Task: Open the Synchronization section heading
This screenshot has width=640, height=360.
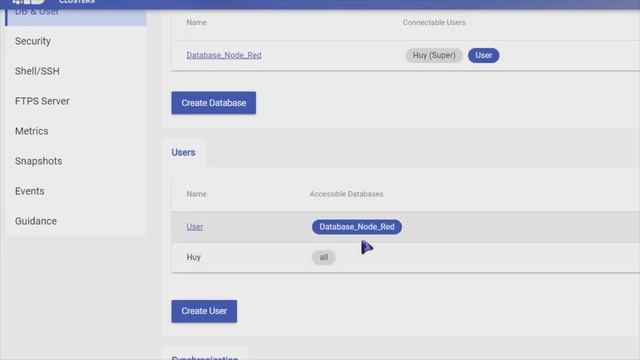Action: [x=204, y=357]
